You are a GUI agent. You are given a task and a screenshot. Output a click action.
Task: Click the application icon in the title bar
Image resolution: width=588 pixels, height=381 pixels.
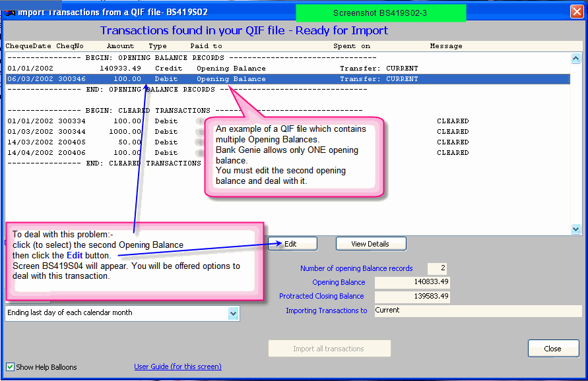click(x=9, y=13)
